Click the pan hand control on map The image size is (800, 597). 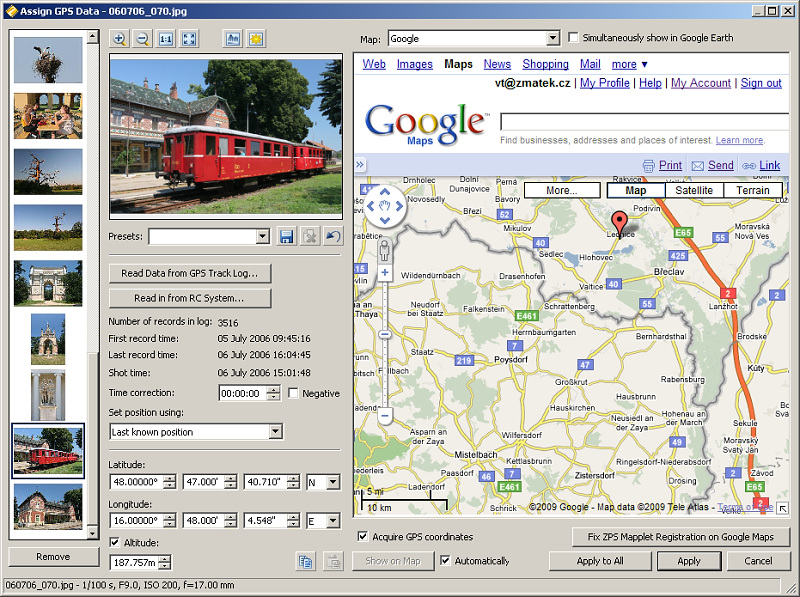(x=385, y=206)
